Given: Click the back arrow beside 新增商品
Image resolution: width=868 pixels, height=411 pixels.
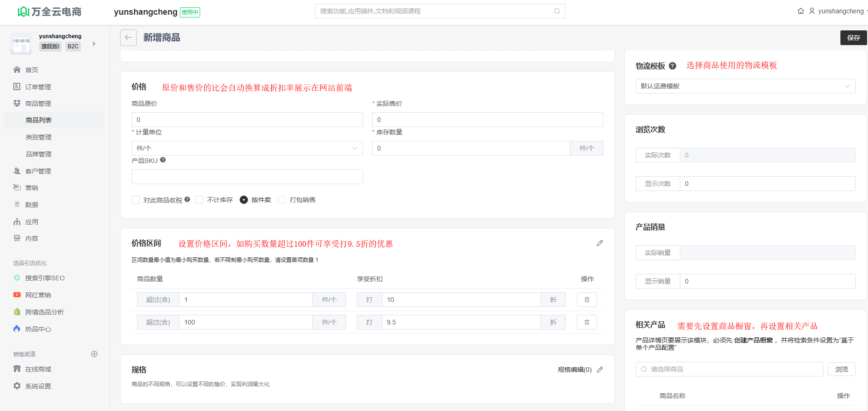Looking at the screenshot, I should (128, 38).
